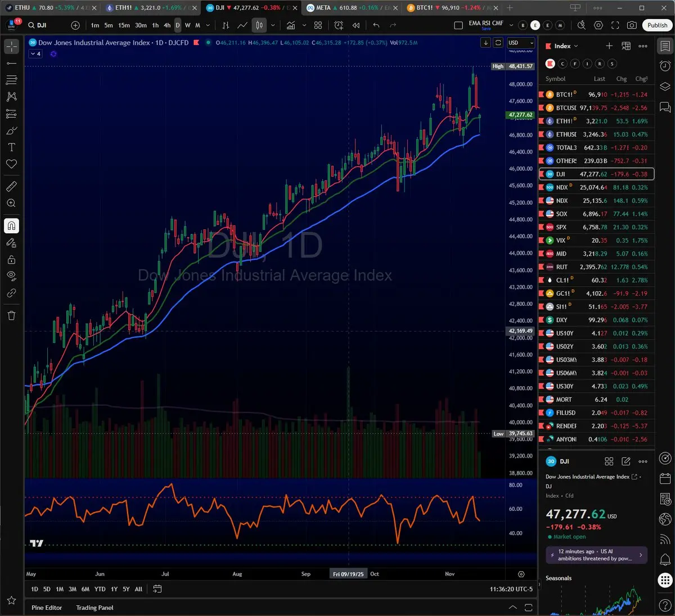Expand the chart style dropdown arrow
This screenshot has height=616, width=675.
[x=273, y=25]
